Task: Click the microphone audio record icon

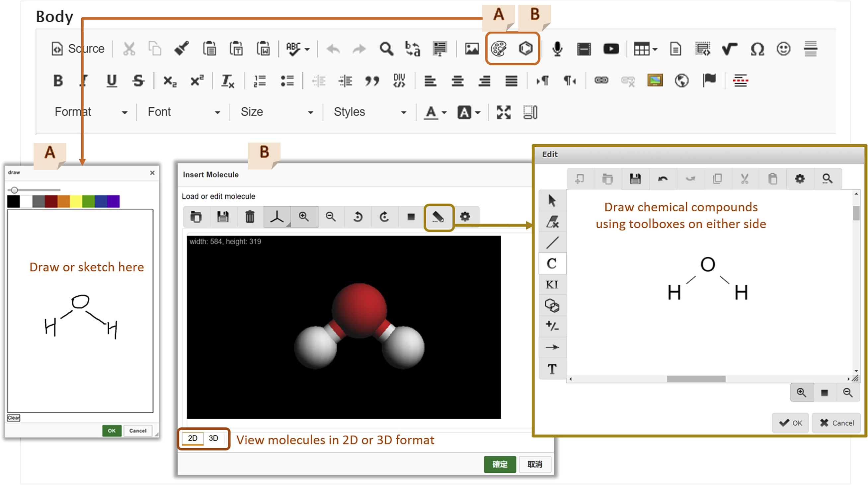Action: (557, 49)
